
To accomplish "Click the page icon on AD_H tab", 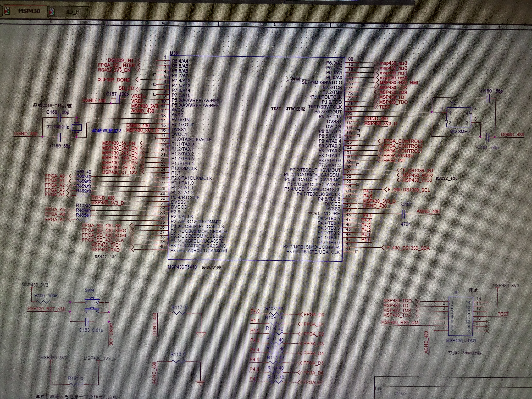I will (52, 12).
